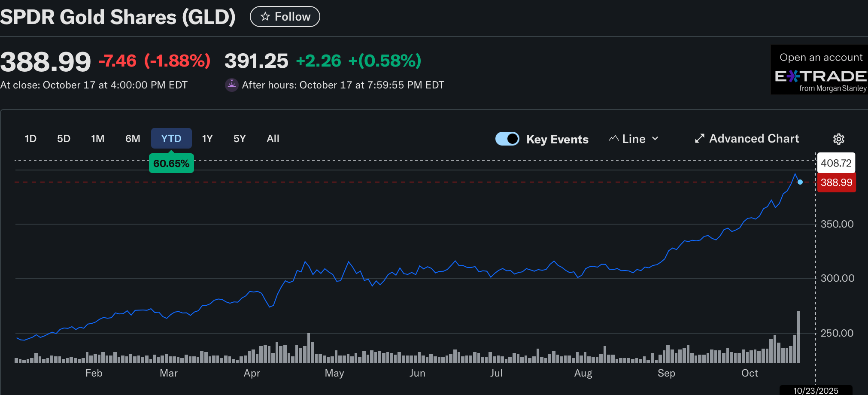The width and height of the screenshot is (868, 395).
Task: Click the 300.00 axis label
Action: [837, 278]
